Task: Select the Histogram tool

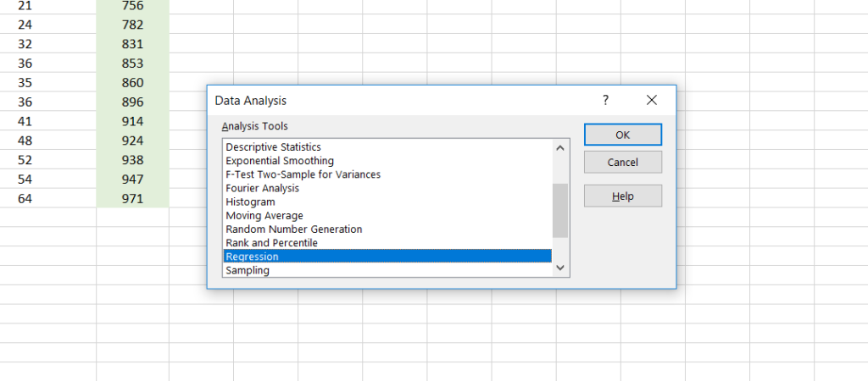Action: tap(250, 202)
